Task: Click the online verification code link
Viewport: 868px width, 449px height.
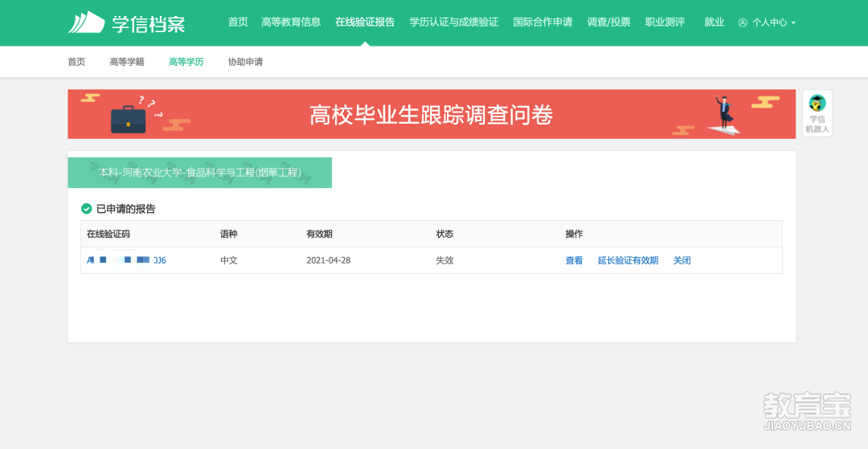Action: pyautogui.click(x=126, y=260)
